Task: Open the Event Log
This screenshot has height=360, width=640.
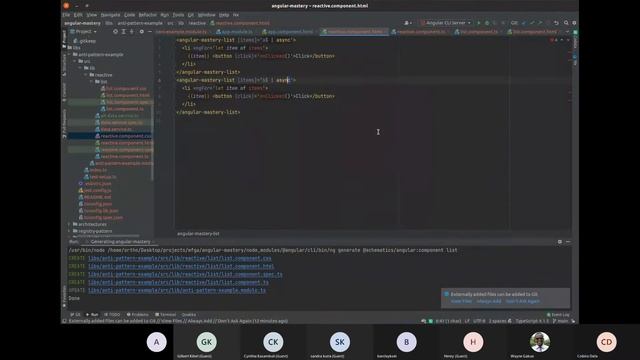Action: point(558,315)
